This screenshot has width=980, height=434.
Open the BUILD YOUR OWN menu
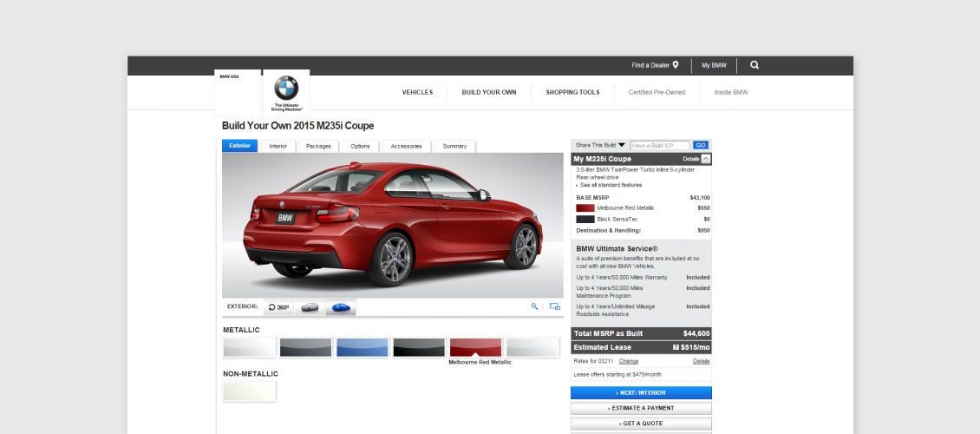click(489, 93)
